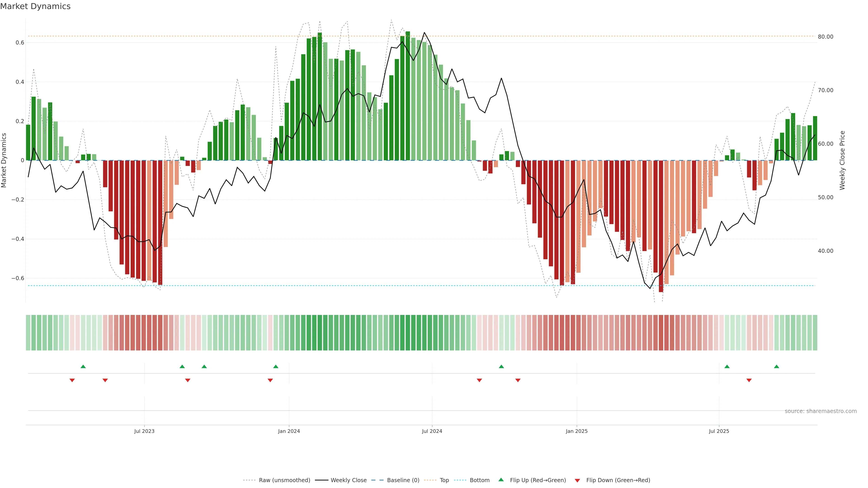868x488 pixels.
Task: Click the last green flip-up triangle marker
Action: 776,366
